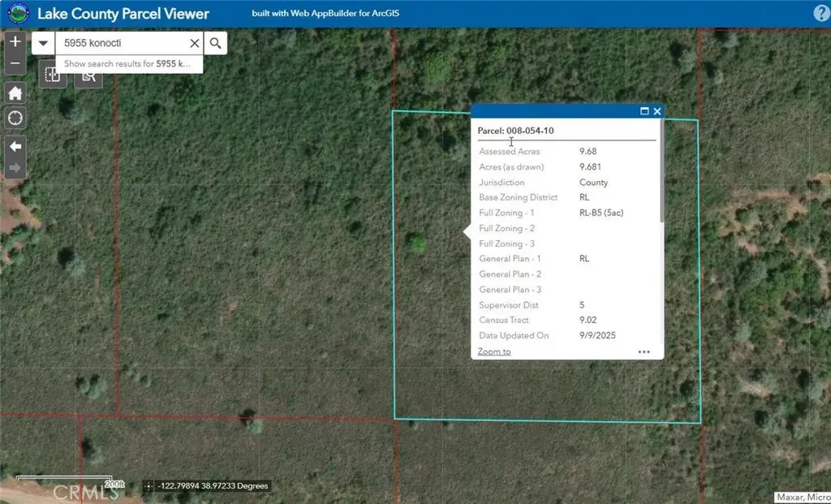Go to the default map extent (Home)

point(15,93)
